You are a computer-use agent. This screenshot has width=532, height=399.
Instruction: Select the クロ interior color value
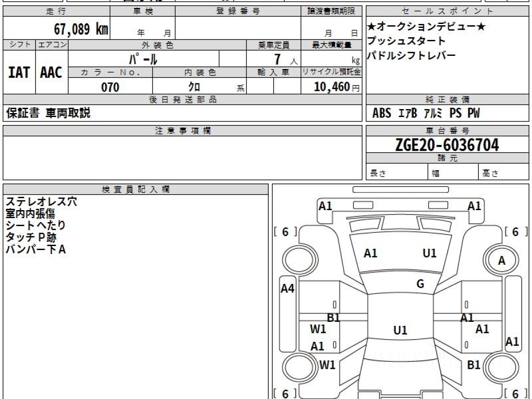click(x=194, y=87)
